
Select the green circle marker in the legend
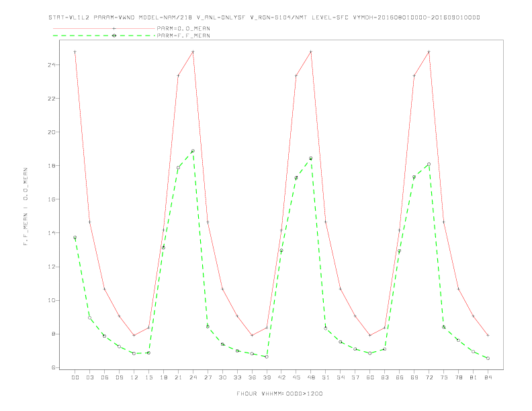click(x=114, y=36)
